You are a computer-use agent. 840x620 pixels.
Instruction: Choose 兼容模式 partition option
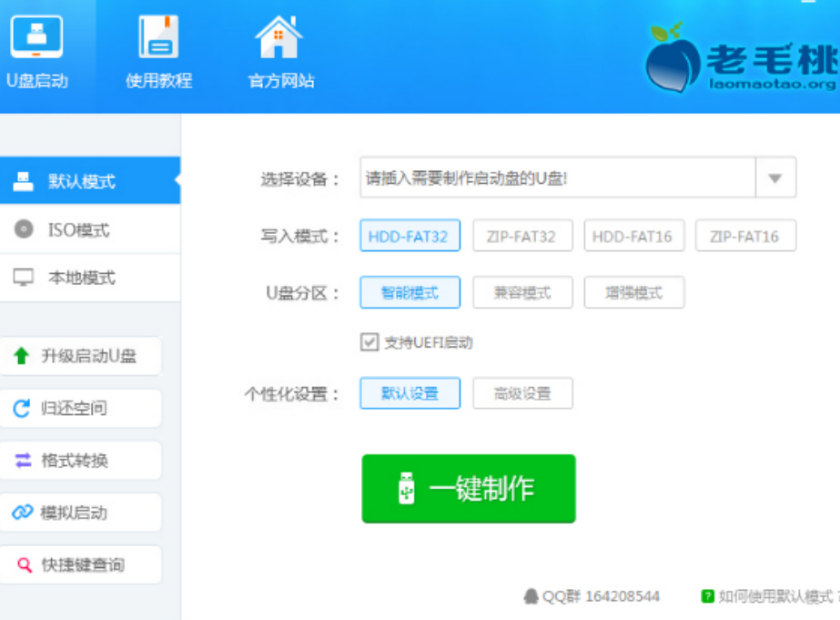click(522, 293)
